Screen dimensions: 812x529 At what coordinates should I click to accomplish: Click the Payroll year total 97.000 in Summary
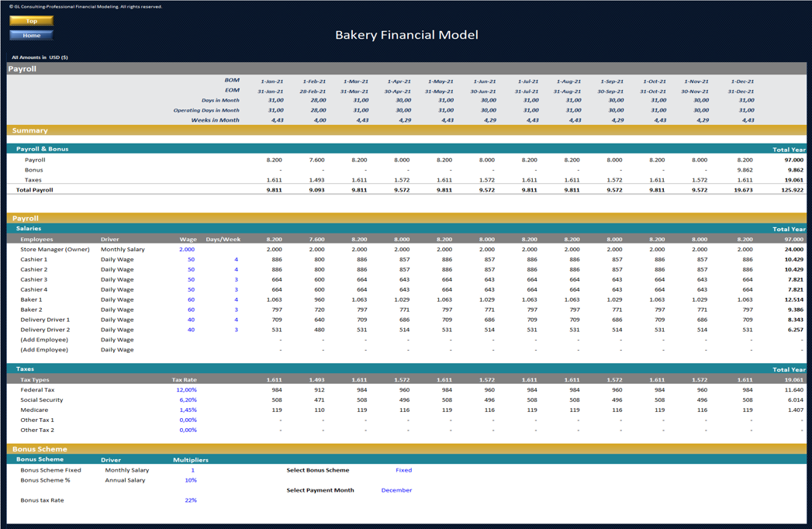(x=794, y=160)
